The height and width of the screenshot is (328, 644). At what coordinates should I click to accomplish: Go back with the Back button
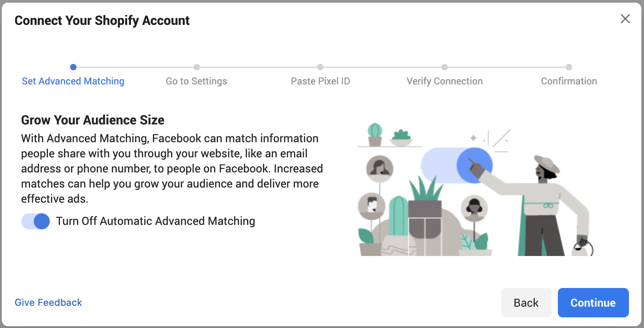click(x=526, y=303)
